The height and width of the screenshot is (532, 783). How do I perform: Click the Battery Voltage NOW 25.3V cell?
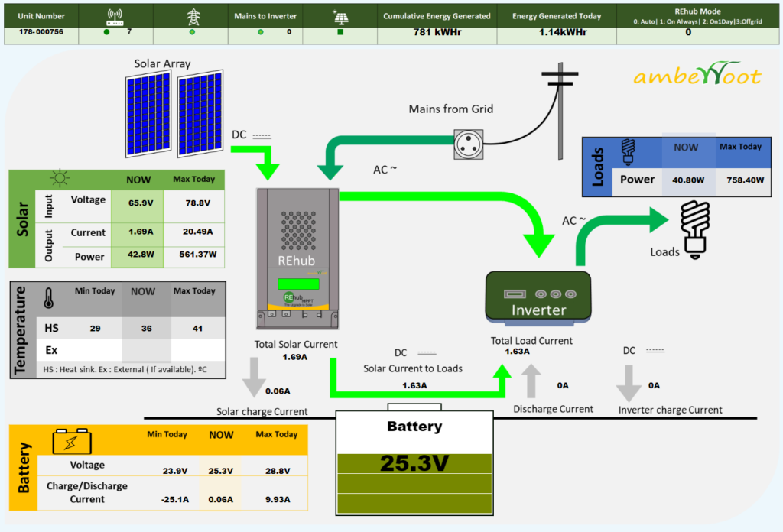[221, 471]
